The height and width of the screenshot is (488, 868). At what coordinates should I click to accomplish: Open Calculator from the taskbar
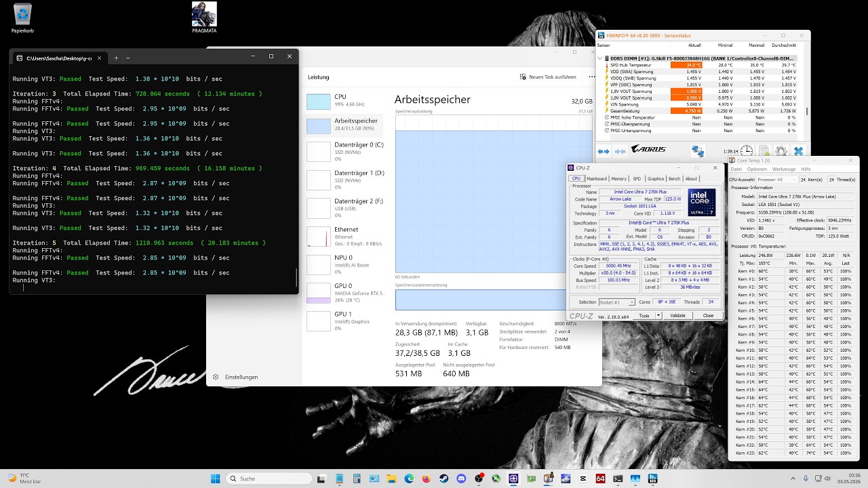[356, 479]
